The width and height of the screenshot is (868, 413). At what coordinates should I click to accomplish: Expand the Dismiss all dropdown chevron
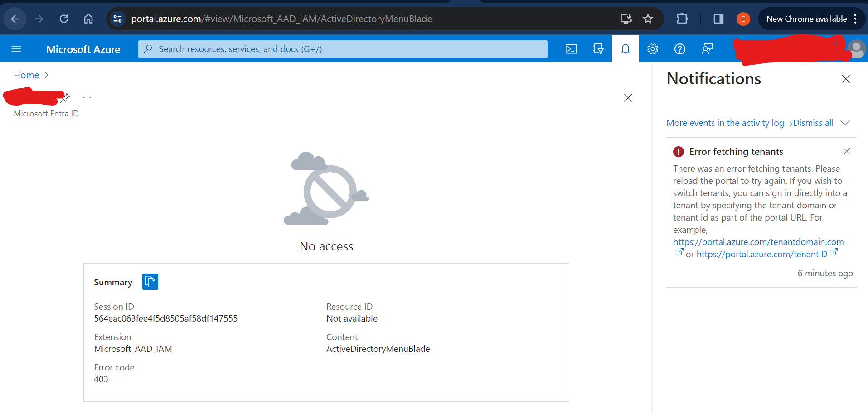(x=845, y=123)
